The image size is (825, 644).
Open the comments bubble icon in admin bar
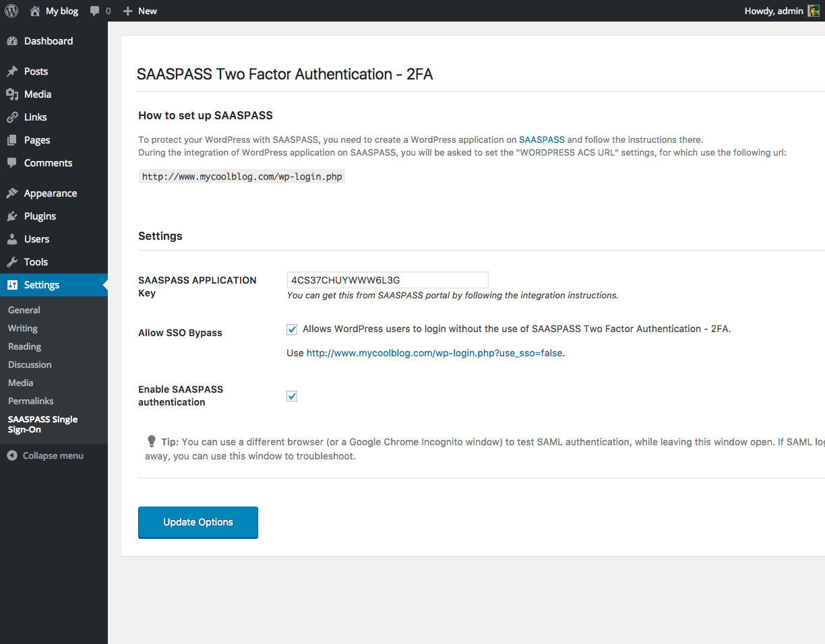pos(95,11)
